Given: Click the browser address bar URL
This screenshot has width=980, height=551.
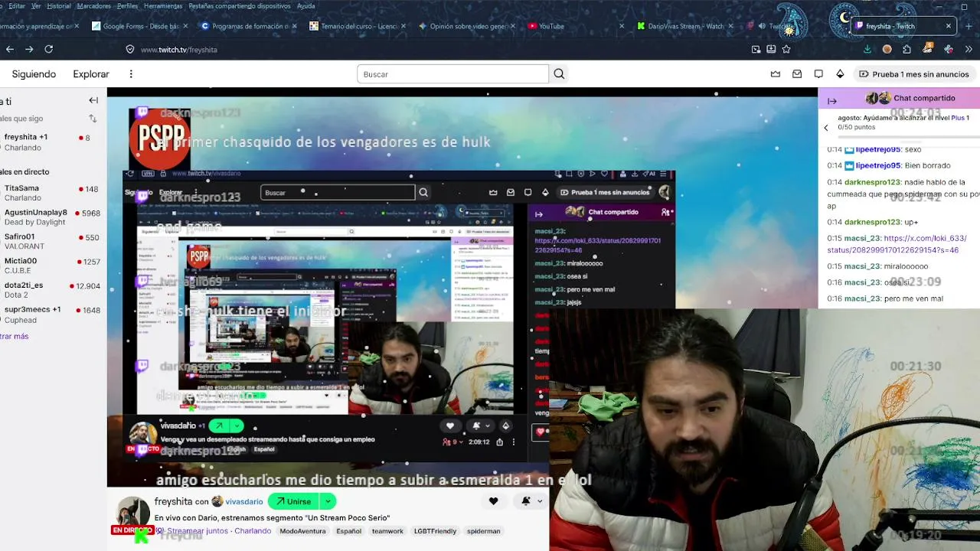Looking at the screenshot, I should point(179,50).
